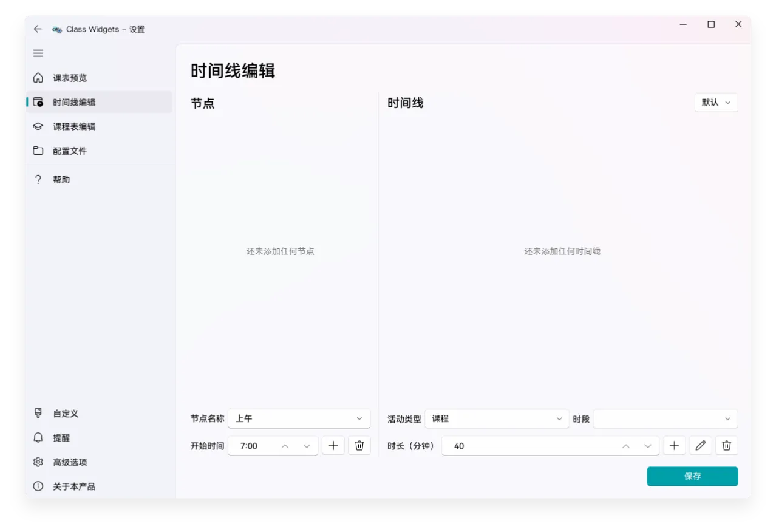The width and height of the screenshot is (776, 532).
Task: Increase the 开始时间 using up arrow
Action: coord(285,446)
